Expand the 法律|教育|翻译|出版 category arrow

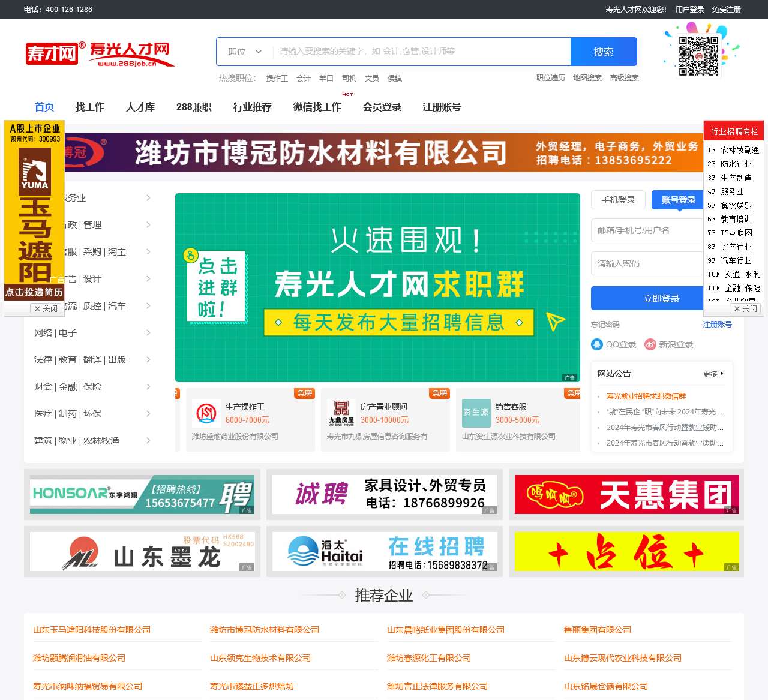coord(148,360)
